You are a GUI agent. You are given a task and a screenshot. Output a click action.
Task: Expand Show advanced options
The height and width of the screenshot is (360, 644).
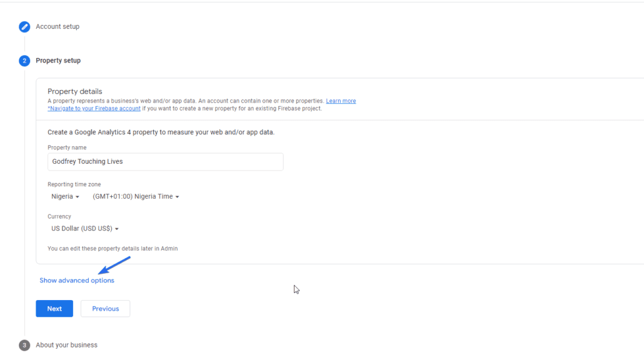77,281
